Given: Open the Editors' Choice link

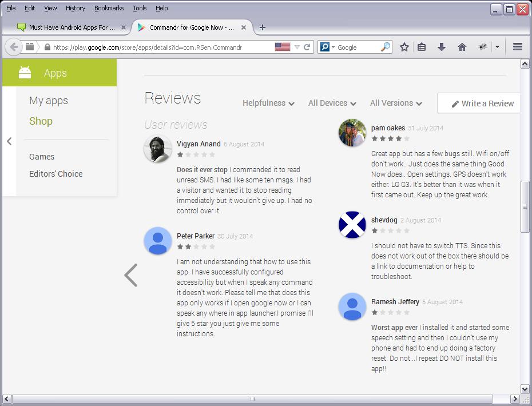Looking at the screenshot, I should point(56,174).
